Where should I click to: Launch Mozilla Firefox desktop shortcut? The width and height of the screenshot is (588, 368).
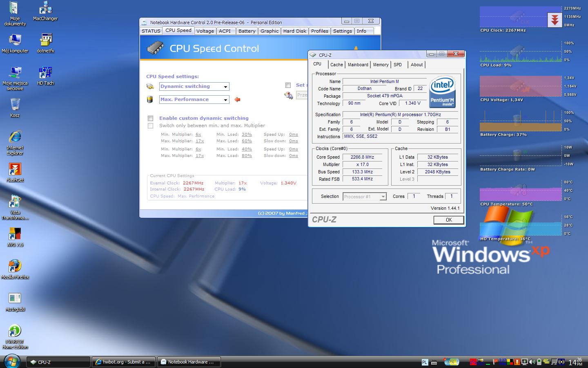[15, 269]
